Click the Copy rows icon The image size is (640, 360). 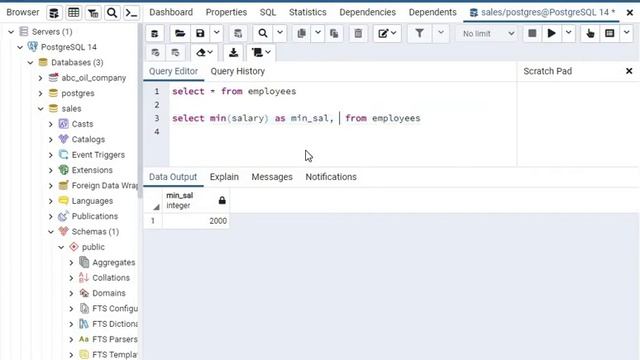[x=302, y=33]
